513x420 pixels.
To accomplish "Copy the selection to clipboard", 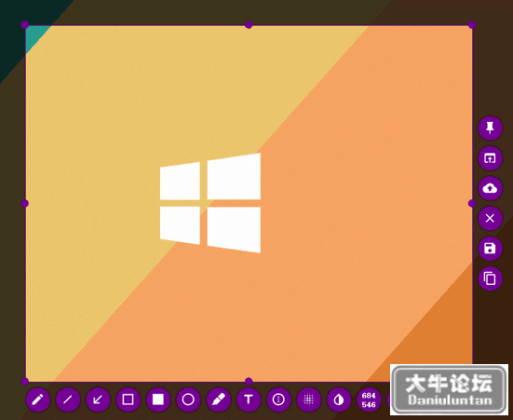I will click(490, 278).
